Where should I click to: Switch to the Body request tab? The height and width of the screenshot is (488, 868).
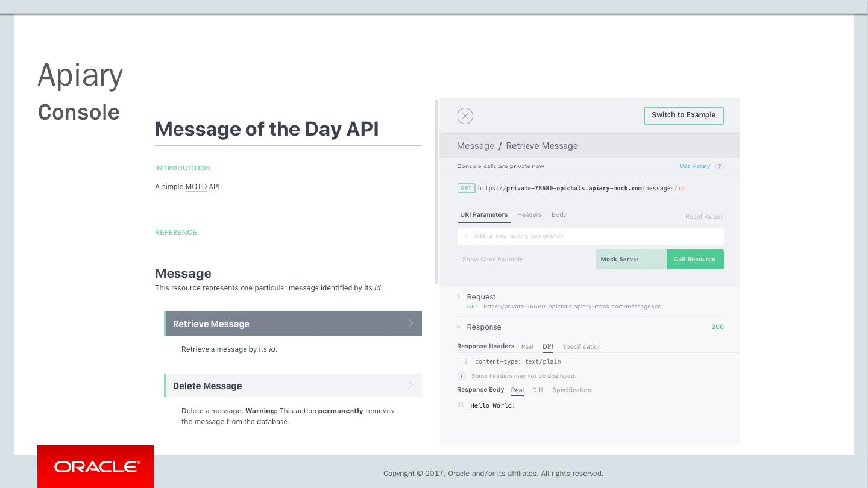[x=559, y=215]
